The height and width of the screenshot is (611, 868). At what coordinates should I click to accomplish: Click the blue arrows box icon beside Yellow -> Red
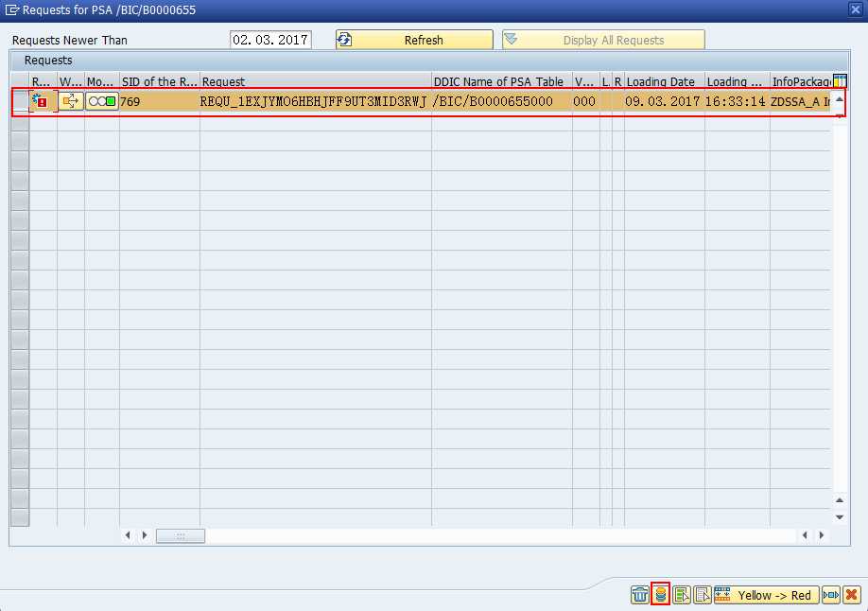[831, 595]
